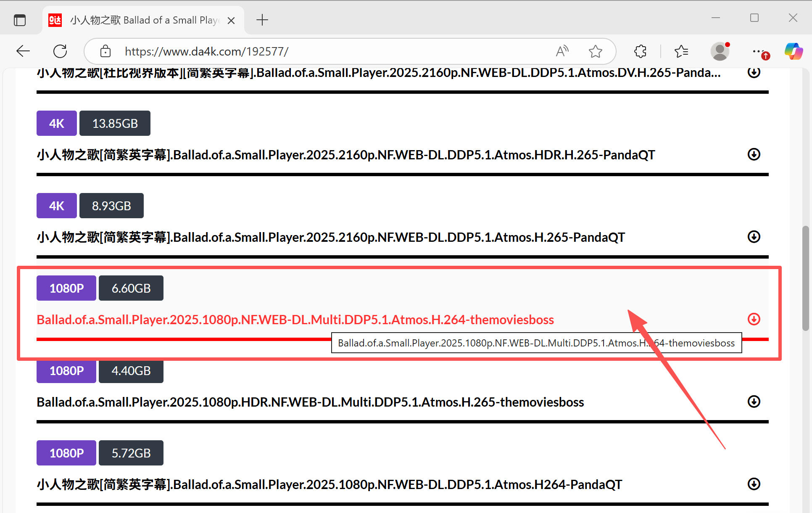Click download icon for 4.40GB HDR release
Image resolution: width=812 pixels, height=513 pixels.
pyautogui.click(x=754, y=402)
